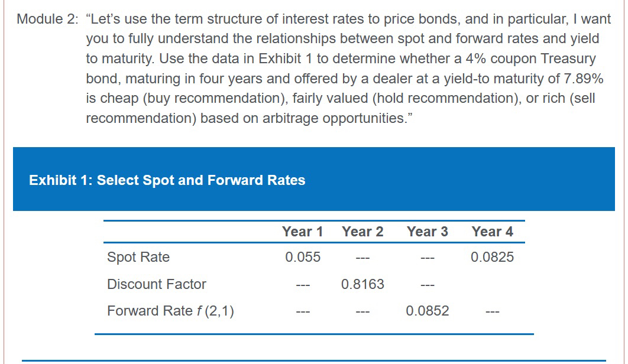Select the Year 3 column header
The height and width of the screenshot is (364, 628).
coord(427,232)
